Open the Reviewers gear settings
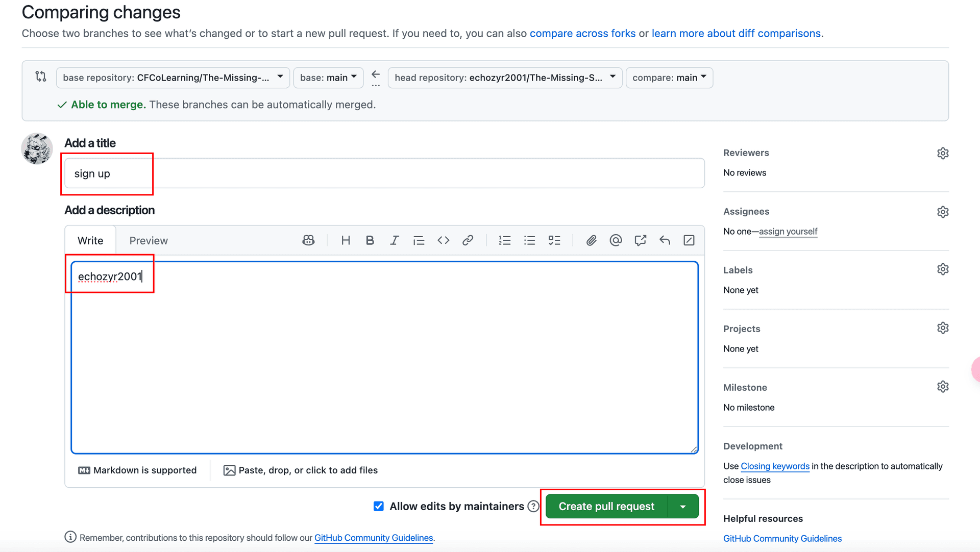The height and width of the screenshot is (552, 980). (x=942, y=153)
